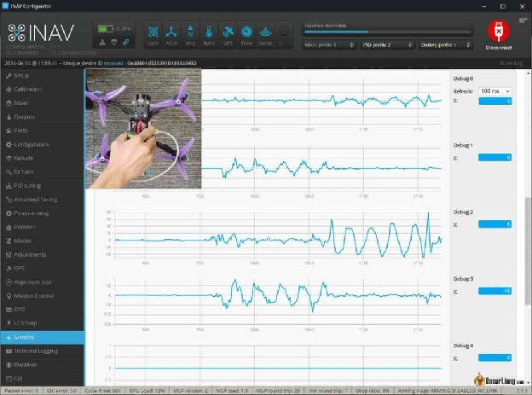Open Ez Tune via its magnifier icon

9,171
